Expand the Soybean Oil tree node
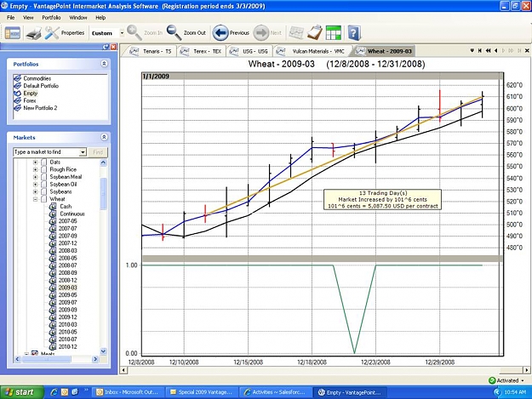The height and width of the screenshot is (399, 532). [35, 185]
